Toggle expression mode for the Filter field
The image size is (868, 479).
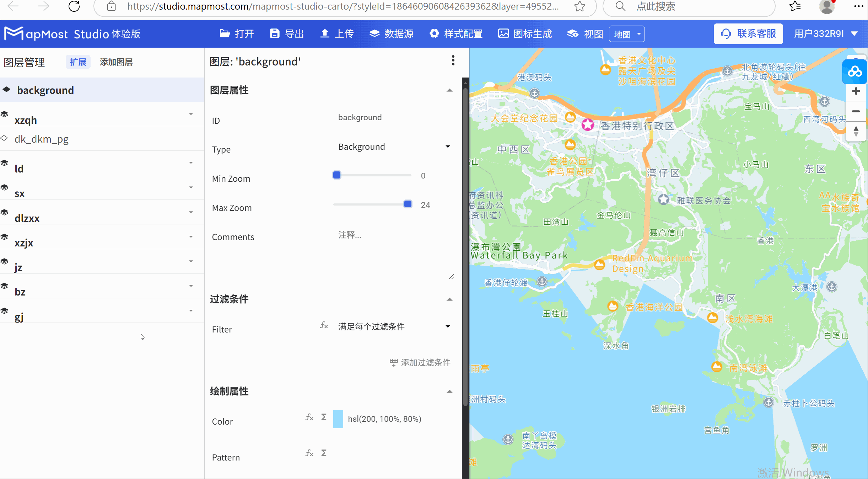pos(323,325)
